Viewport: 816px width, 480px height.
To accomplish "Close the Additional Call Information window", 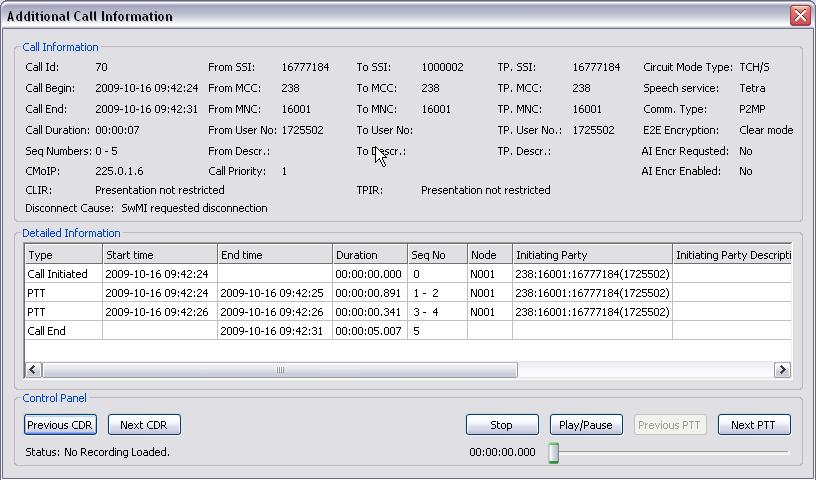I will 800,16.
